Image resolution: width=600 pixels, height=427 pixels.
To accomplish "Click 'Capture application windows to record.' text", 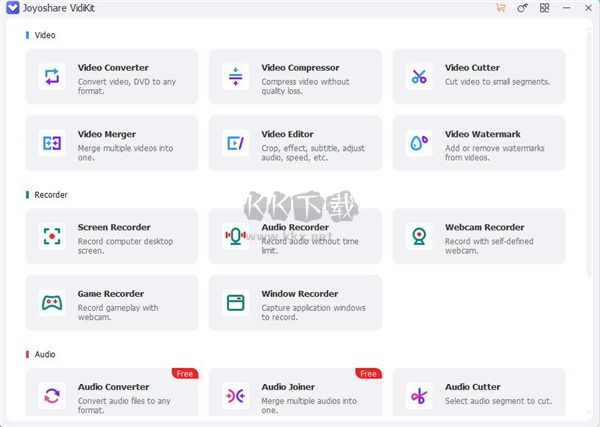I will (313, 313).
